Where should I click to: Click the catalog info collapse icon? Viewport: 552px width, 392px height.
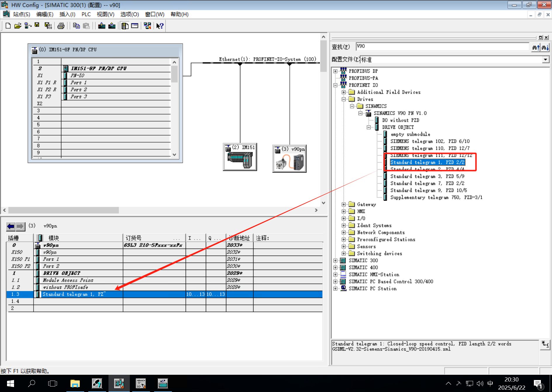point(545,344)
